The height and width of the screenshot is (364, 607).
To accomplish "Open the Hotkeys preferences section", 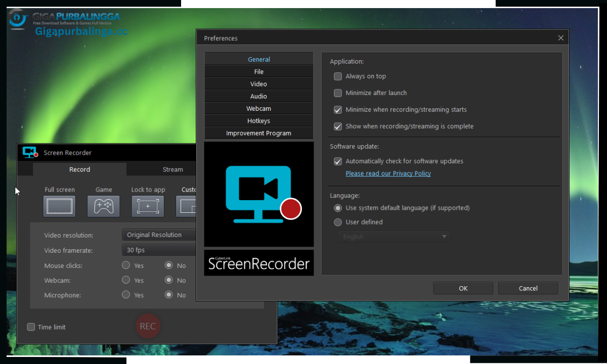I will click(259, 121).
